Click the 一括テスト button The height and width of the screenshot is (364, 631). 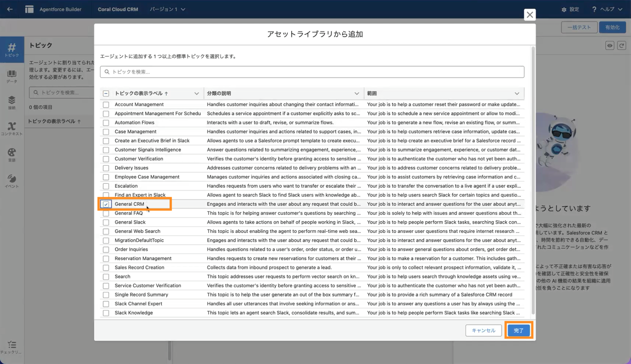(x=579, y=27)
